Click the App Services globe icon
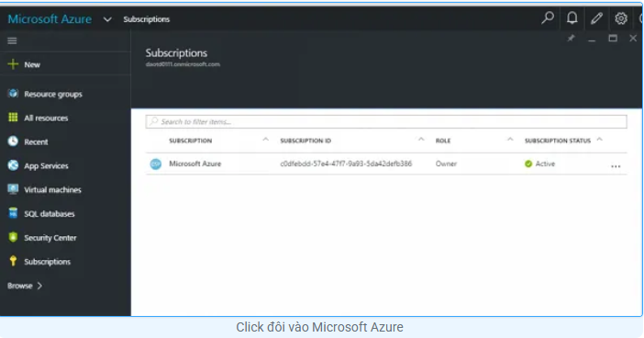This screenshot has height=338, width=644. [x=13, y=165]
